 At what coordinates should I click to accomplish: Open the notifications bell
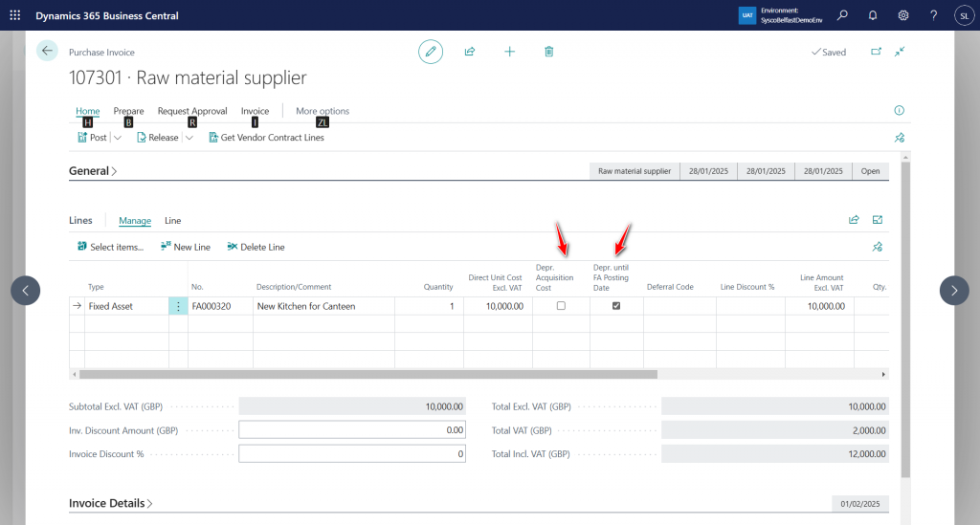pos(873,15)
